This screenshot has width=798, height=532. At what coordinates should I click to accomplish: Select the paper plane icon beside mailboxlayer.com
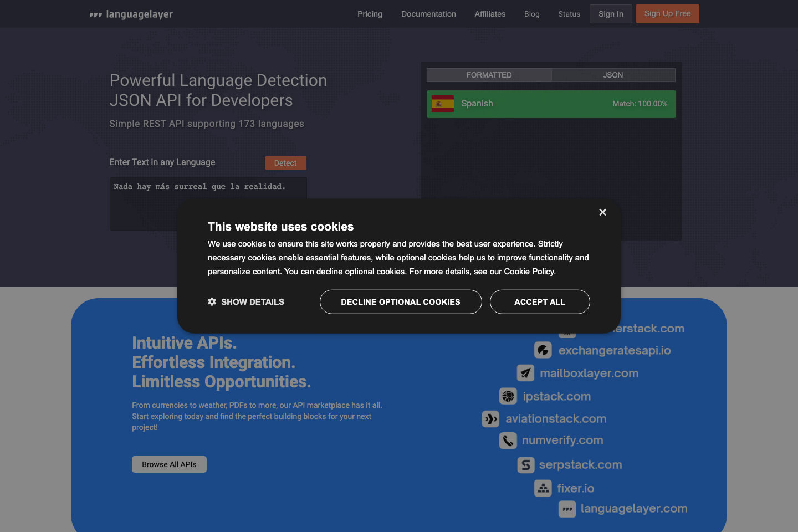coord(525,373)
